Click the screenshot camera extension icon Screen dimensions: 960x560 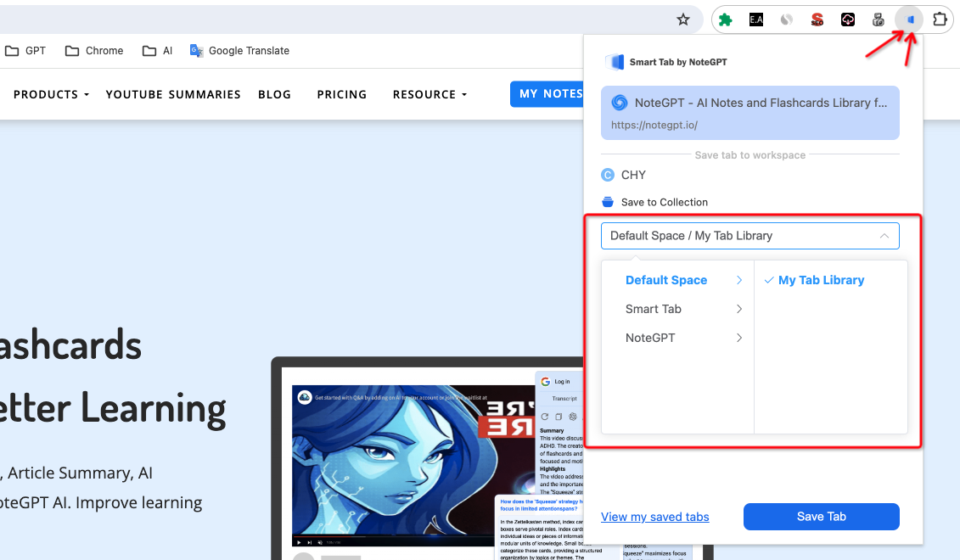point(879,20)
